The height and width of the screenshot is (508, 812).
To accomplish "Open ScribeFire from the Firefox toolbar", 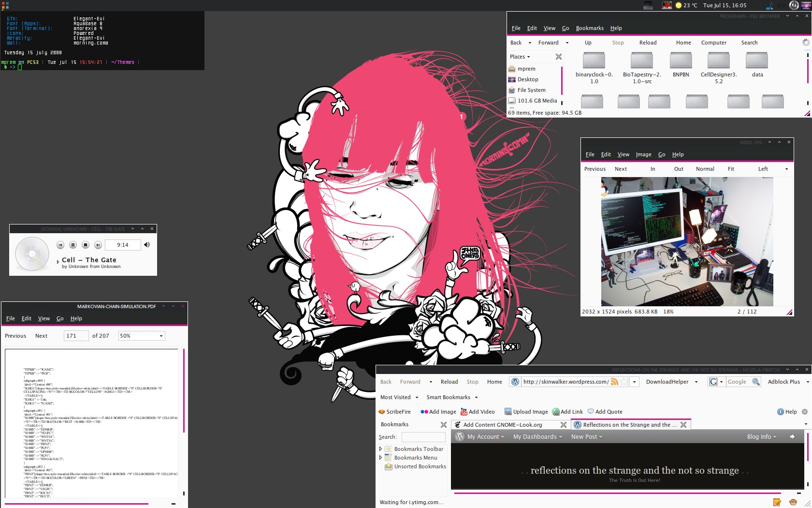I will [x=395, y=412].
